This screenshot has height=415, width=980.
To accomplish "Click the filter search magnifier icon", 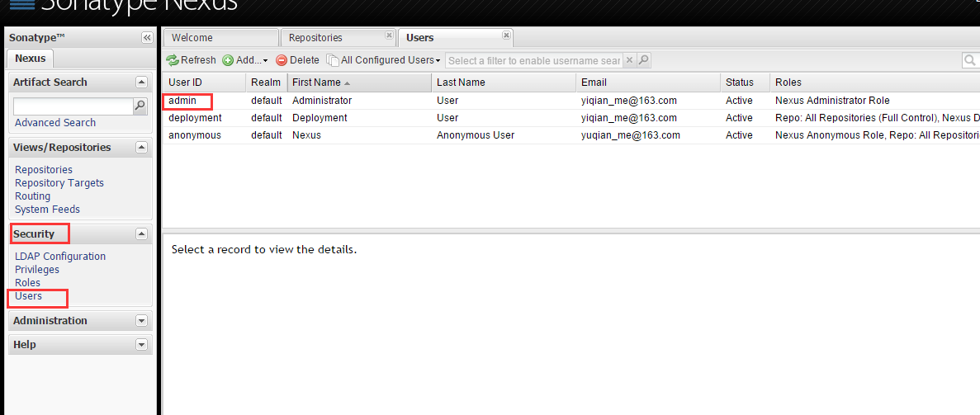I will tap(643, 60).
